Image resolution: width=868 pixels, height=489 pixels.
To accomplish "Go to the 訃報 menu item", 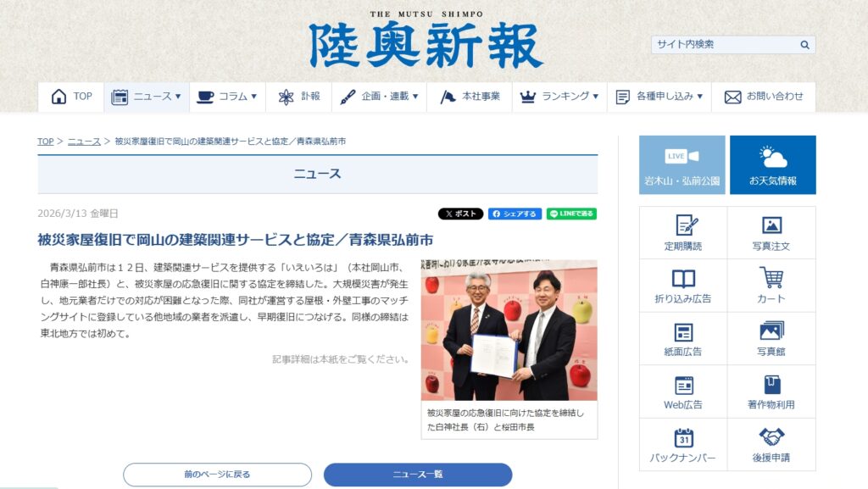I will (x=299, y=97).
